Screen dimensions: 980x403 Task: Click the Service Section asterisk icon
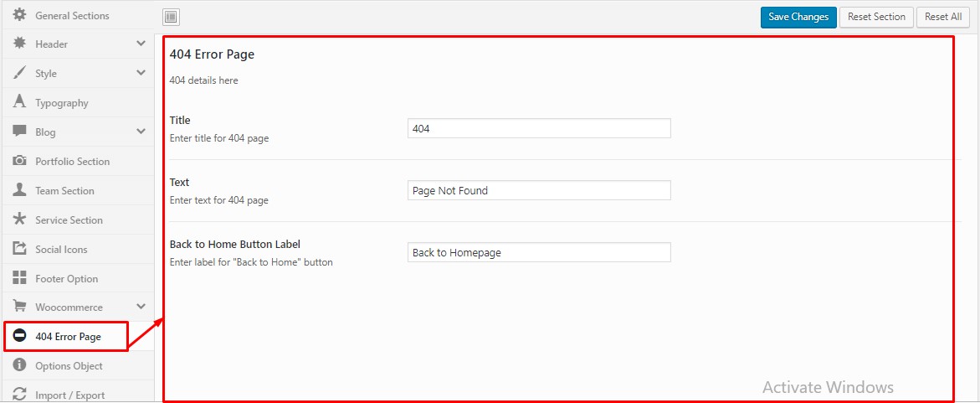point(19,220)
